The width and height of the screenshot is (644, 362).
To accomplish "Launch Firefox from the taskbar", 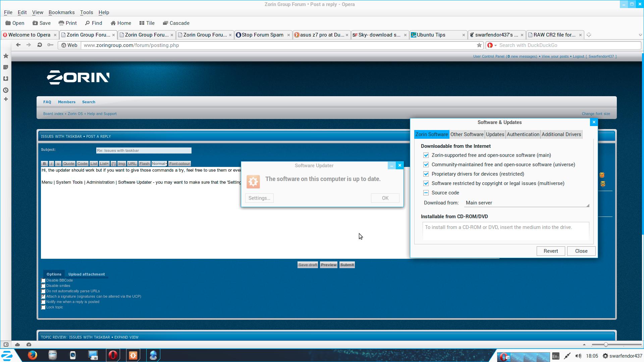I will (x=33, y=355).
